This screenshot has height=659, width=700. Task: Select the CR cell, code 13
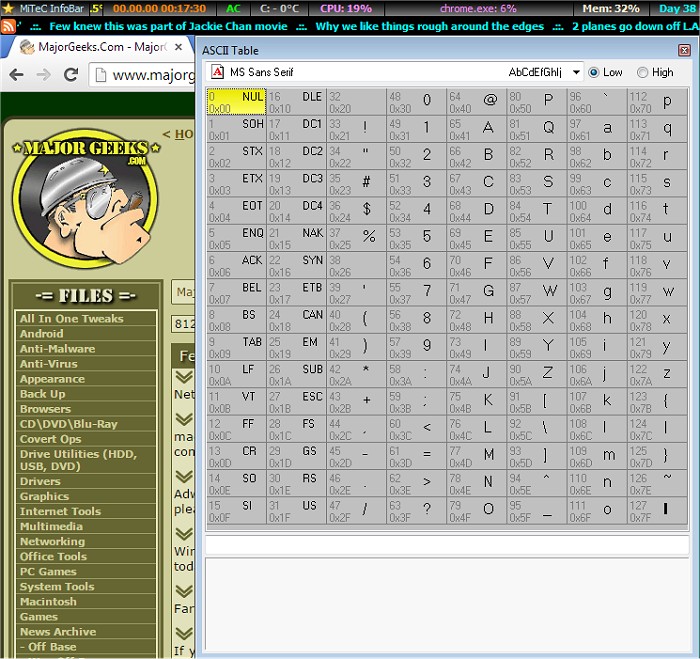click(237, 456)
